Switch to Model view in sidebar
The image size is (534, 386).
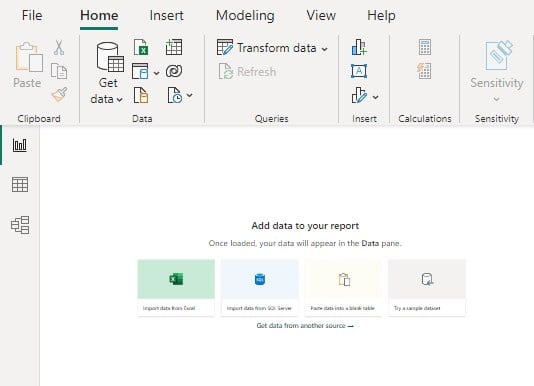click(20, 225)
